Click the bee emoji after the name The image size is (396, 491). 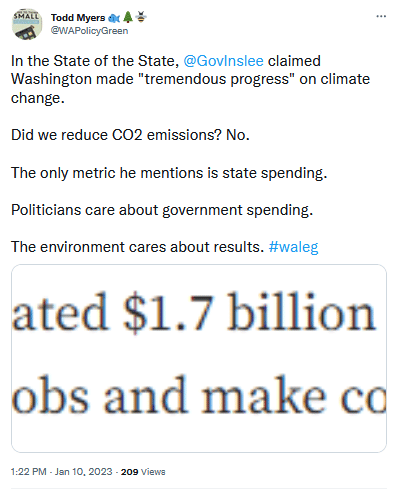point(141,17)
